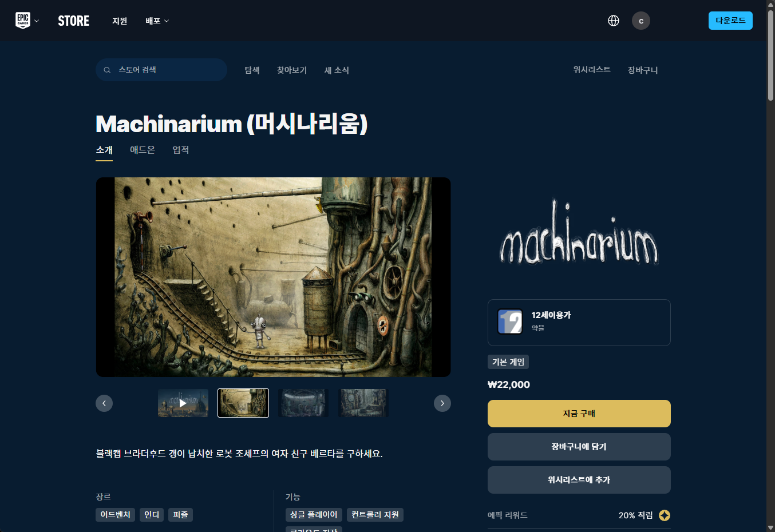Click the machinarium logo artwork

point(579,233)
